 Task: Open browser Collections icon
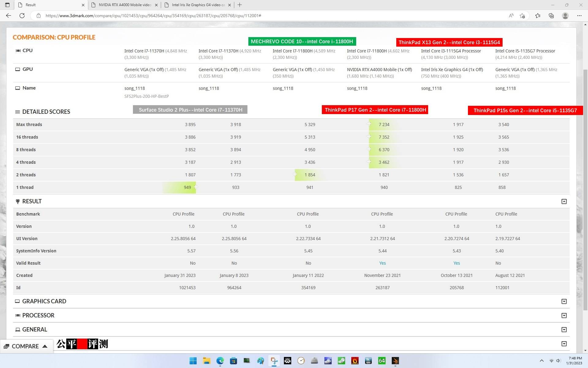551,16
